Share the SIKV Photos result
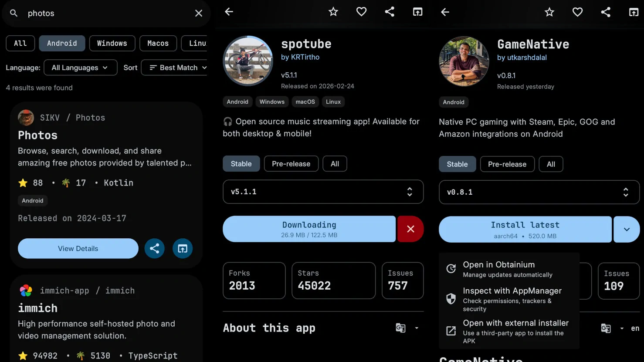This screenshot has height=362, width=644. tap(154, 249)
